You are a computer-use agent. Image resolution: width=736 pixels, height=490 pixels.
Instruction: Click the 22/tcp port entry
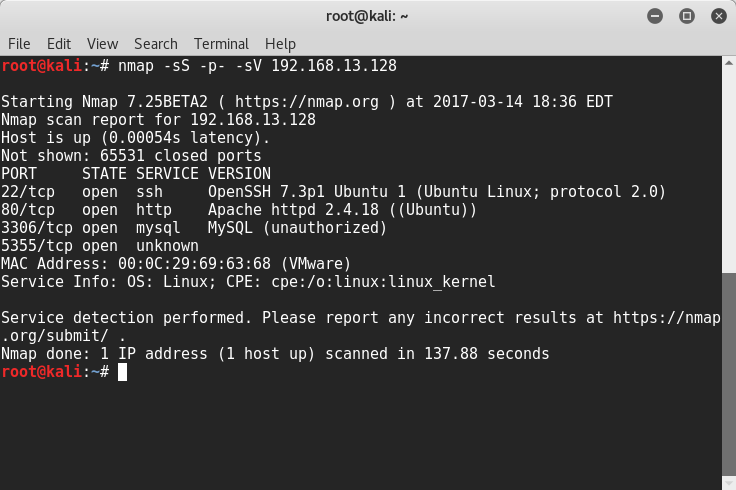pyautogui.click(x=26, y=192)
